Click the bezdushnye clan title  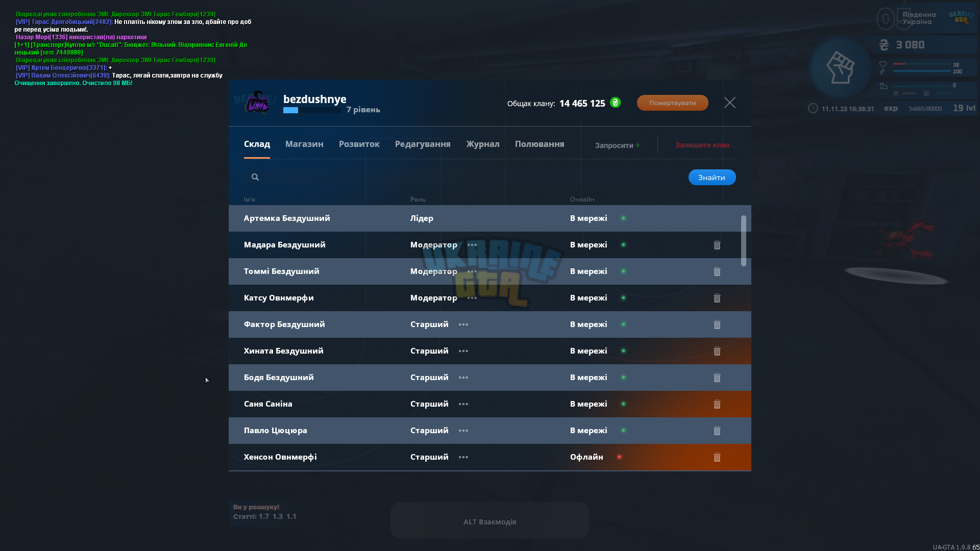(x=315, y=99)
